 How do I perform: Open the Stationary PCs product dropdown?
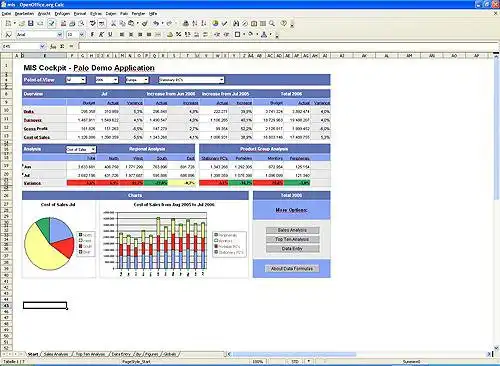[191, 80]
